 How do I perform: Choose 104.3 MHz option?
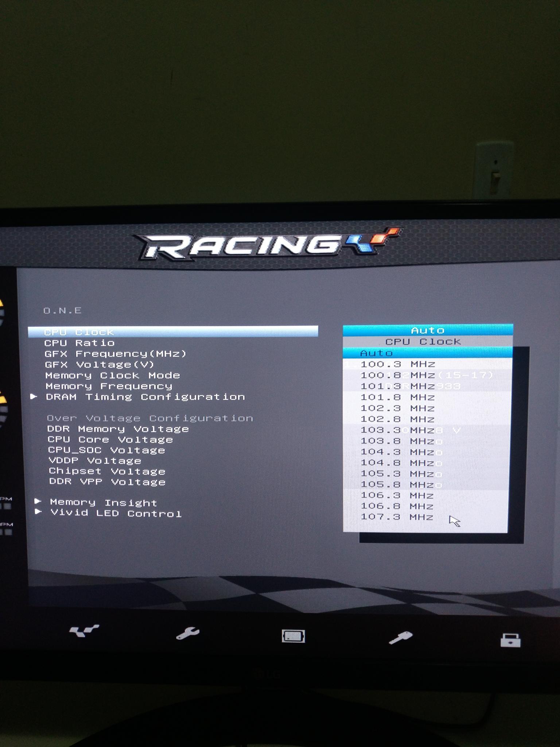point(426,452)
